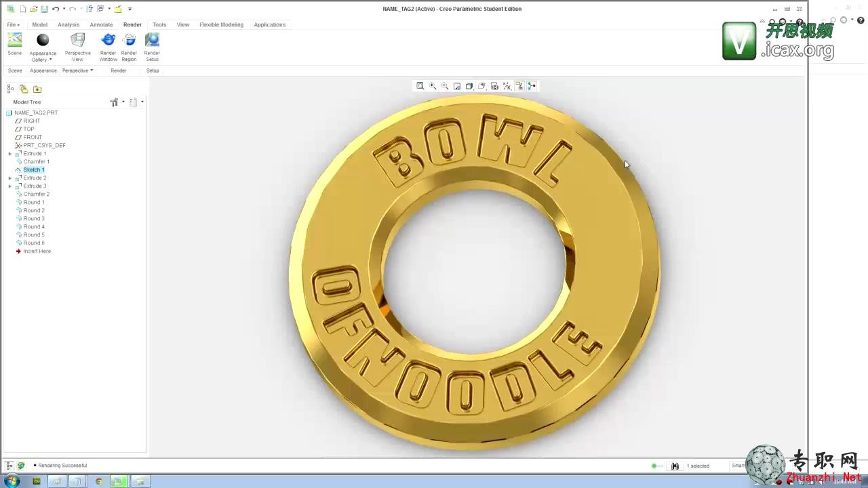Image resolution: width=868 pixels, height=488 pixels.
Task: Open Model Tree settings hammer icon
Action: click(114, 102)
